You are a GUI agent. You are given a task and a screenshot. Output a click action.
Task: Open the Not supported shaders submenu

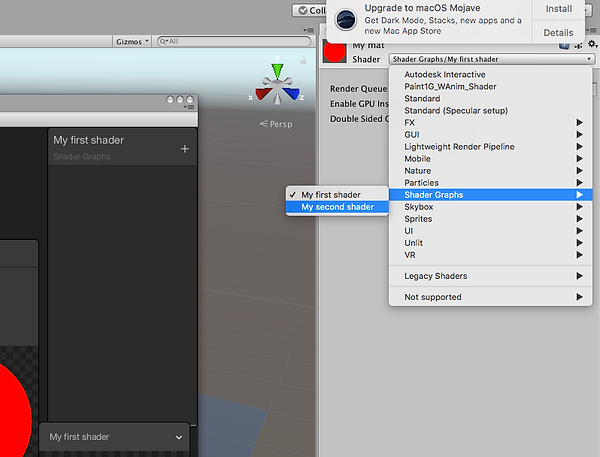click(x=491, y=297)
